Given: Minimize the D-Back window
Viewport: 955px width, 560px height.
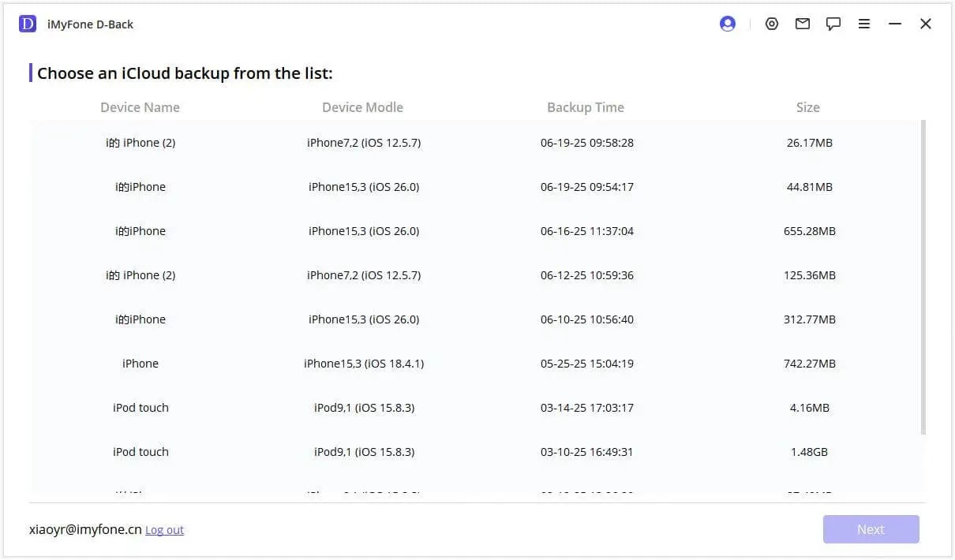Looking at the screenshot, I should click(895, 24).
